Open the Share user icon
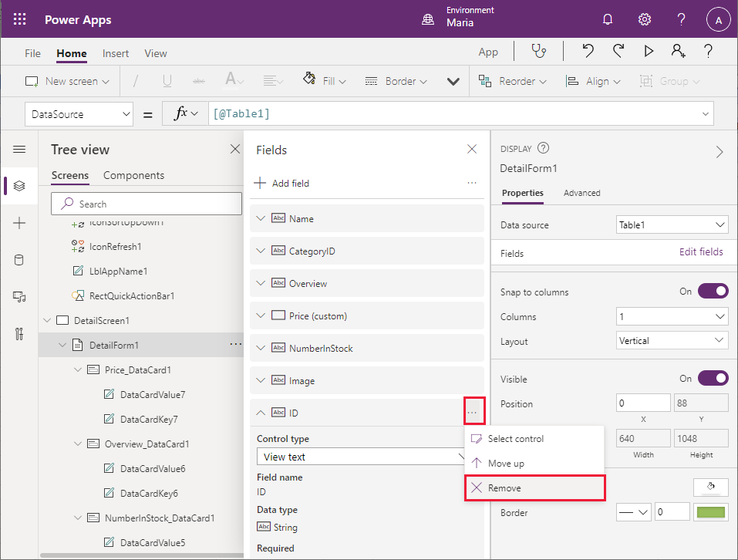738x560 pixels. pyautogui.click(x=678, y=52)
